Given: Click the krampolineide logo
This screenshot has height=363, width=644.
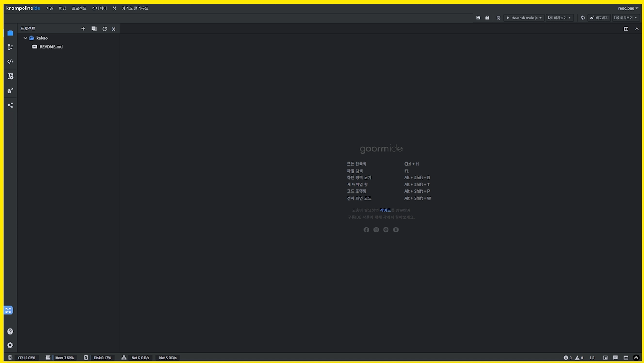Looking at the screenshot, I should point(23,8).
